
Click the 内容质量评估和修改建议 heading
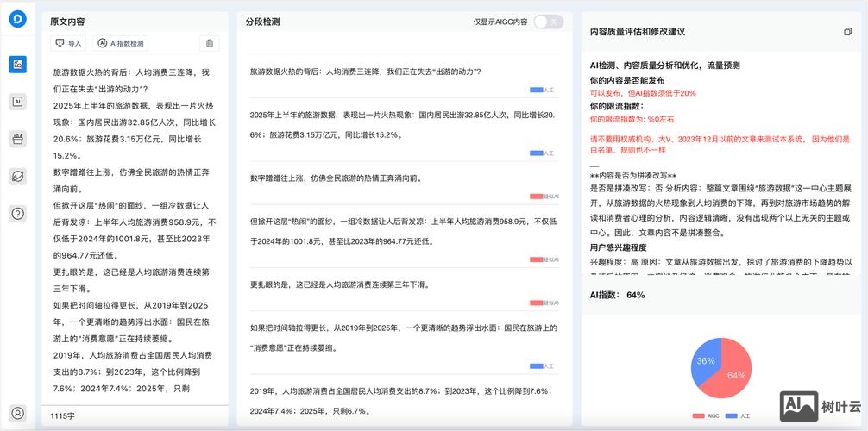[638, 32]
